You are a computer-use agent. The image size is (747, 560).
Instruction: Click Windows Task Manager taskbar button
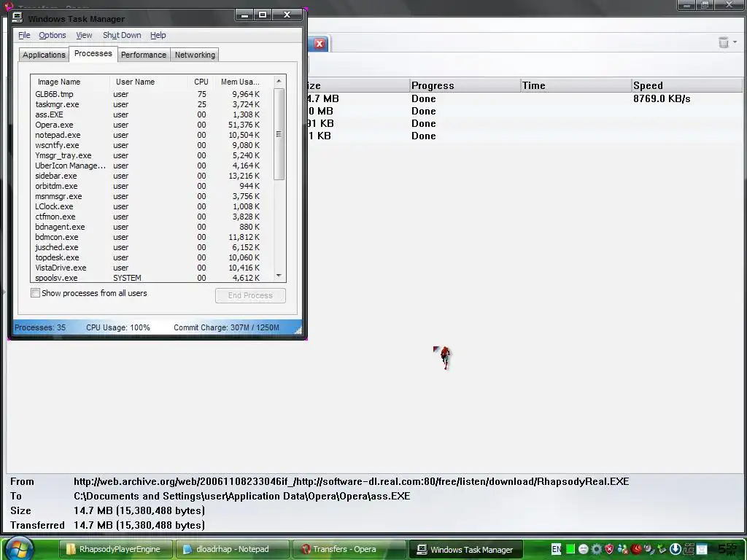466,549
